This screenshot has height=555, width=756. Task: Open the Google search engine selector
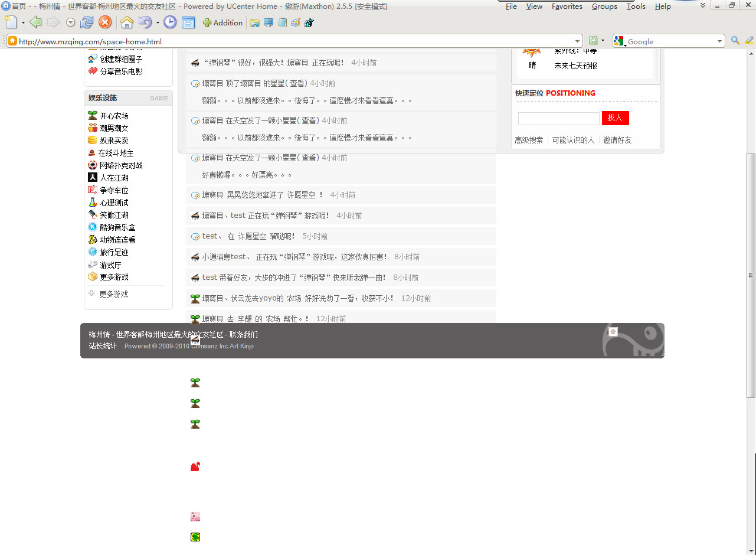(x=619, y=41)
